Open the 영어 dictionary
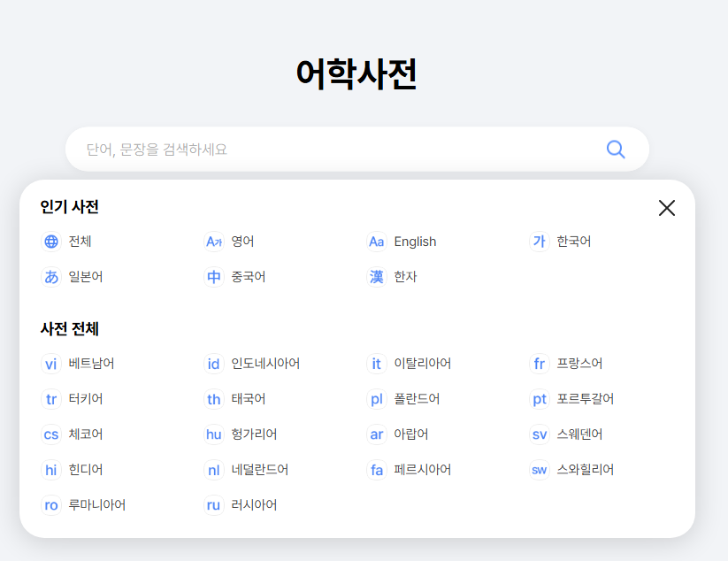 click(243, 242)
